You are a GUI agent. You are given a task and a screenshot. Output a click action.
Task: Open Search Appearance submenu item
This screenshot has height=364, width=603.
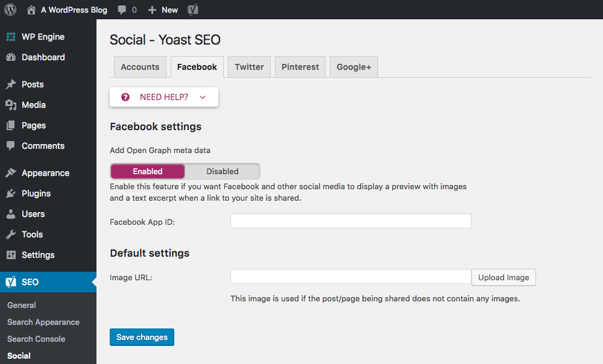coord(43,322)
